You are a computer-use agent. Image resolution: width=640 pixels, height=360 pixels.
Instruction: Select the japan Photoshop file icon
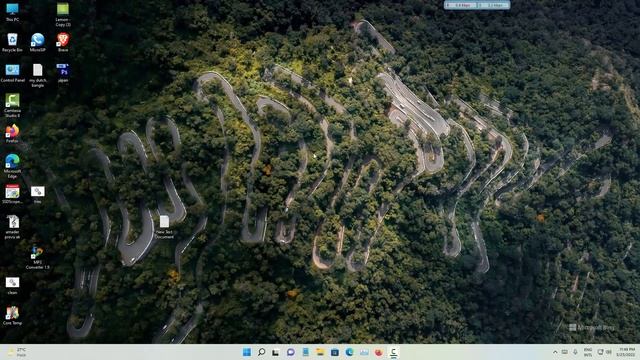coord(63,73)
